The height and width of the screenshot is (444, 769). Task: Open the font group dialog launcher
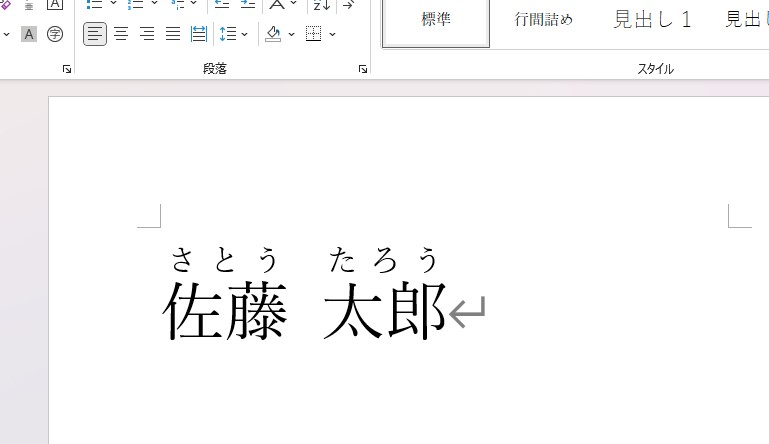coord(67,69)
